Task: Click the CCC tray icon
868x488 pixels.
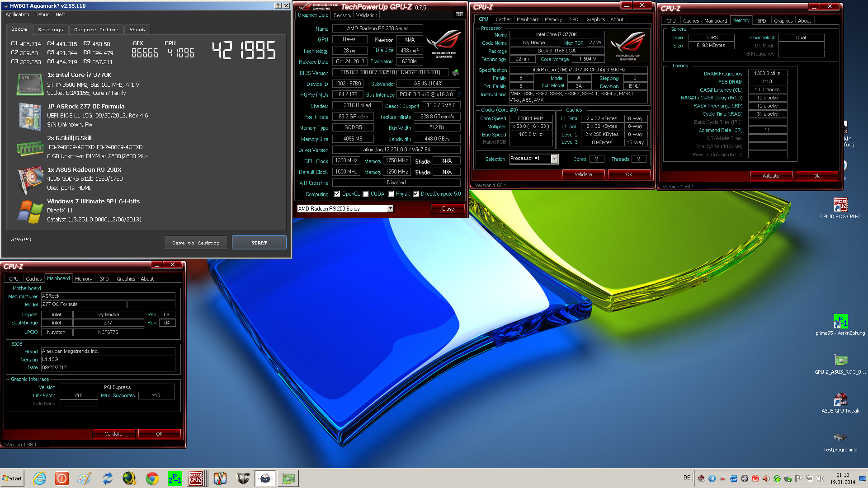Action: pos(733,479)
